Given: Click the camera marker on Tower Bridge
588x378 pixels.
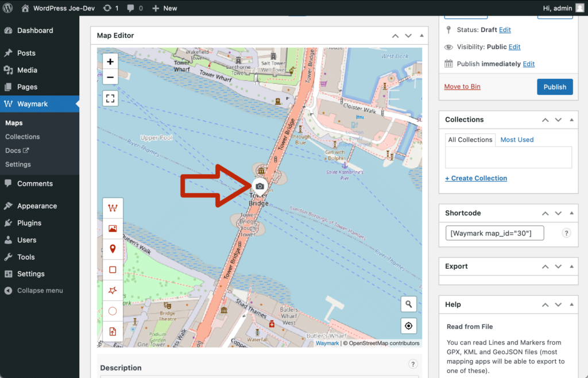Looking at the screenshot, I should click(x=260, y=186).
